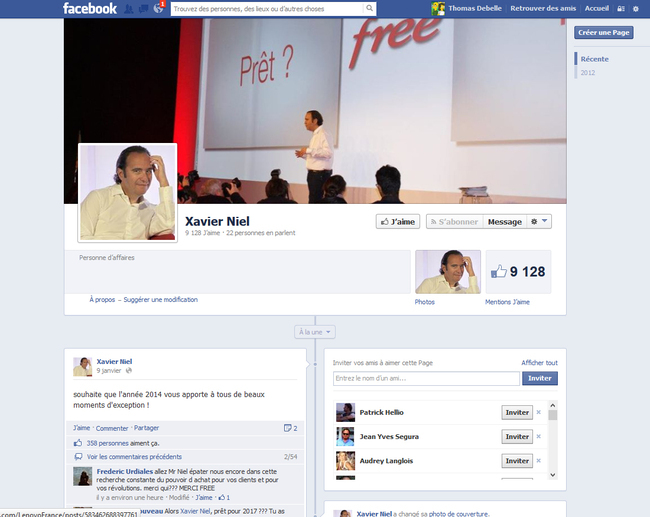650x517 pixels.
Task: Click the Facebook logo
Action: [x=90, y=8]
